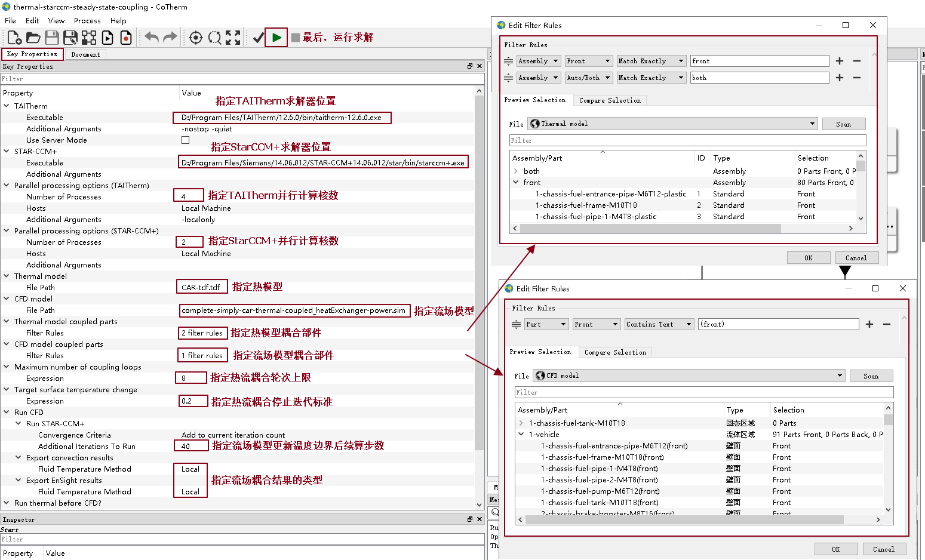Float the Key Properties panel
Screen dimensions: 925x560
pos(470,66)
